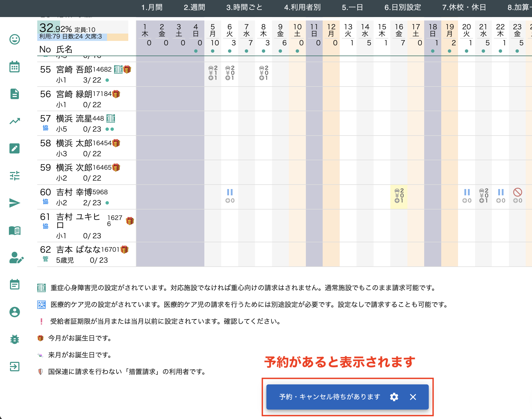Click the paper plane send icon
This screenshot has height=419, width=532.
(x=15, y=203)
